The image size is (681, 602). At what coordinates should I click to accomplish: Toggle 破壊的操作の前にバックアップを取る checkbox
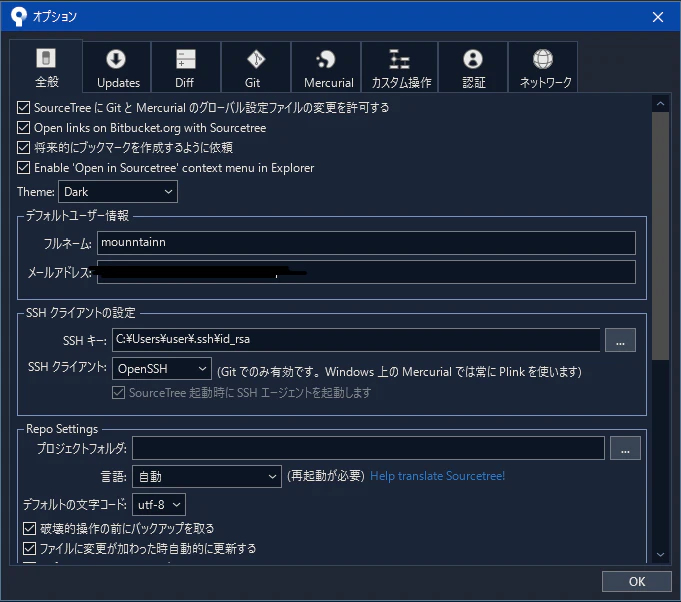click(30, 529)
